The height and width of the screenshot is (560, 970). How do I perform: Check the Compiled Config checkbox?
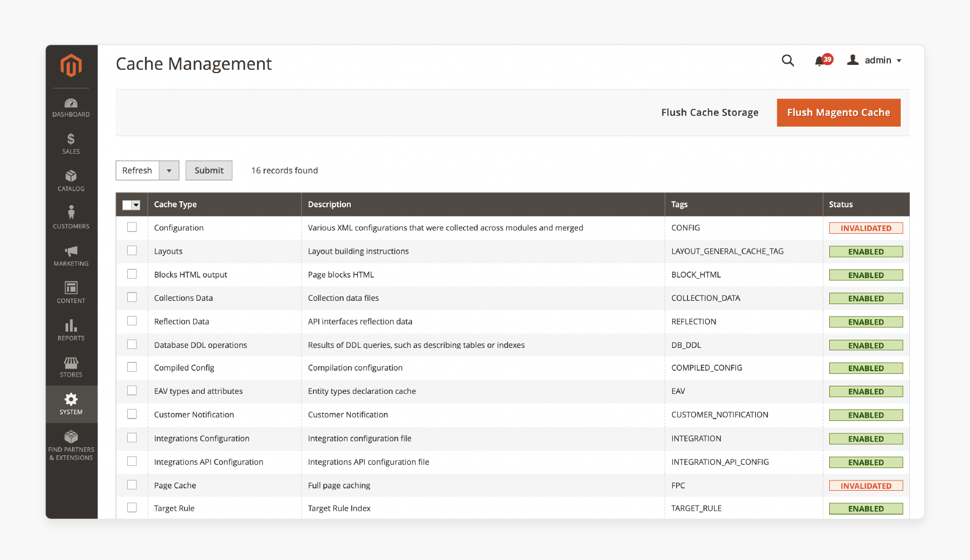tap(132, 367)
